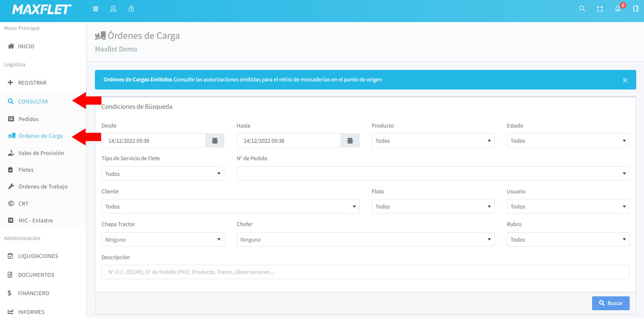The width and height of the screenshot is (644, 318).
Task: Click the padlock icon in top bar
Action: (x=131, y=9)
